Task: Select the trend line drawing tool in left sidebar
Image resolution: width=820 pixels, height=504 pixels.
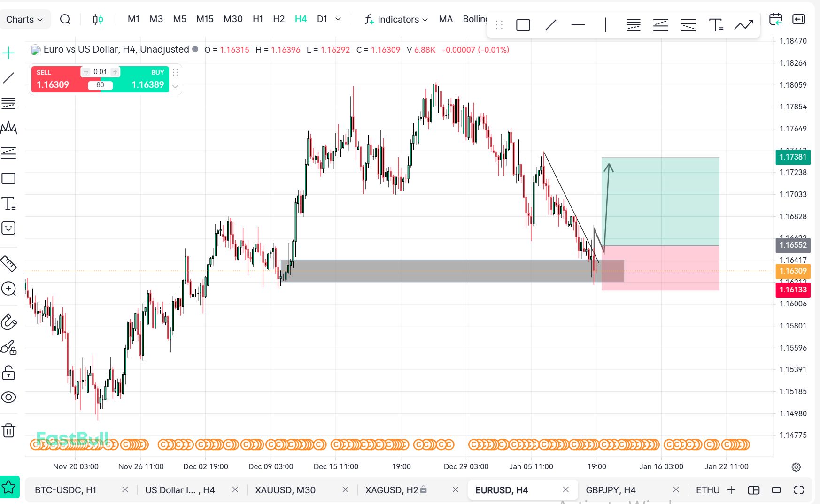Action: [8, 78]
